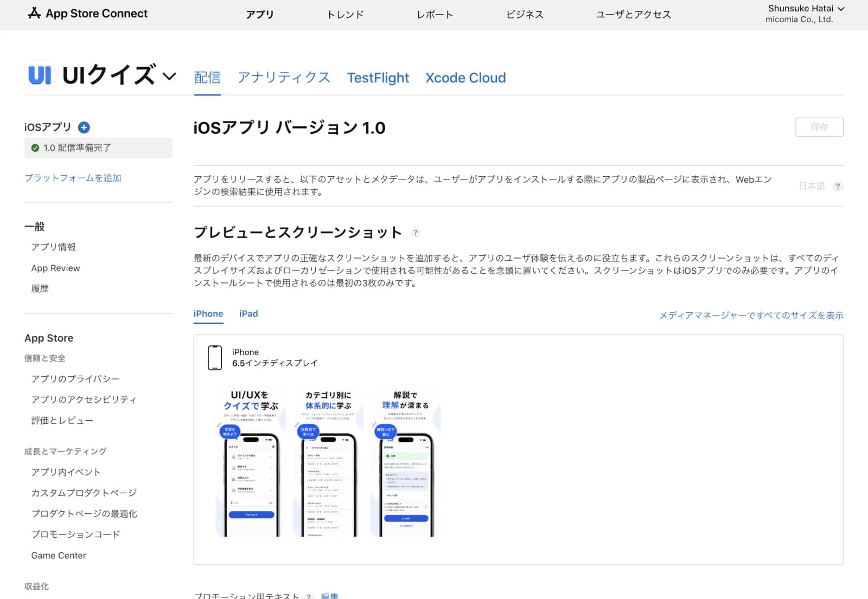
Task: Open the ビジネス top navigation item
Action: coord(525,15)
